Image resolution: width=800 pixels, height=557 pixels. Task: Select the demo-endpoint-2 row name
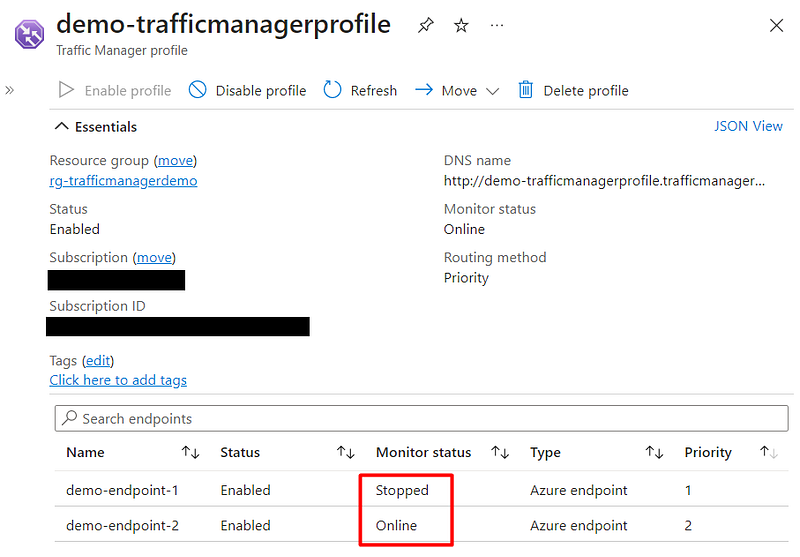pyautogui.click(x=122, y=525)
